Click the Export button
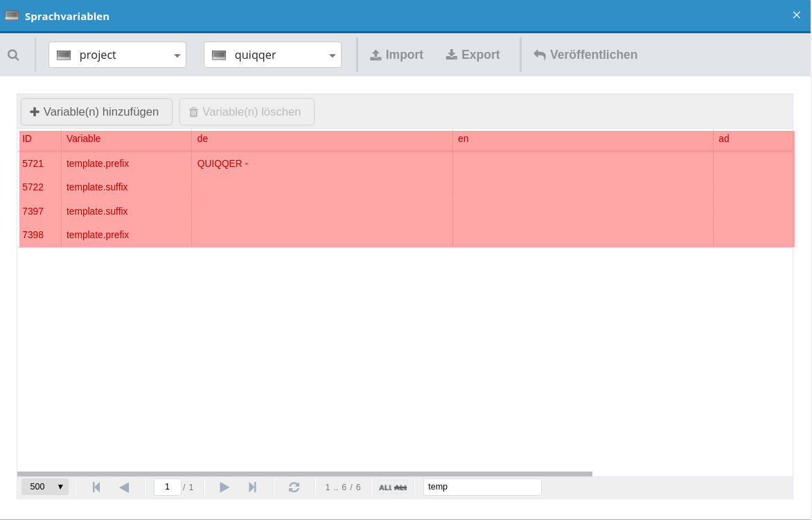The height and width of the screenshot is (520, 812). 473,55
